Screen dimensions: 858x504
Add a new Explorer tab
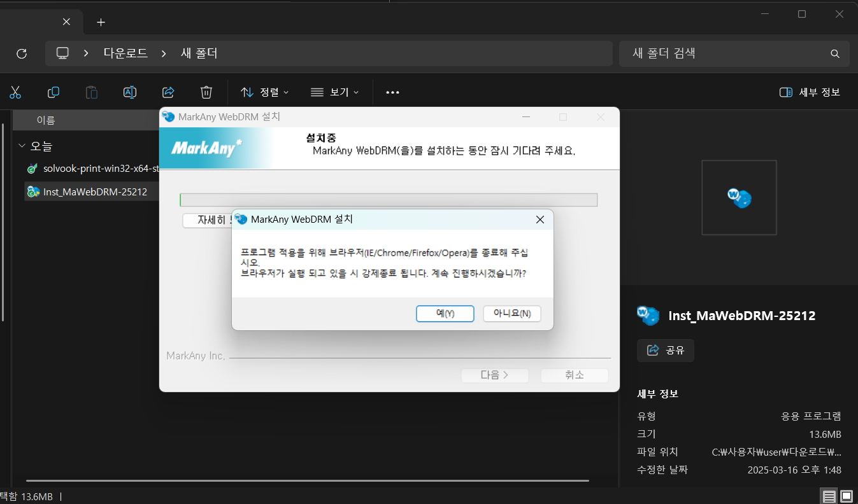pyautogui.click(x=101, y=22)
